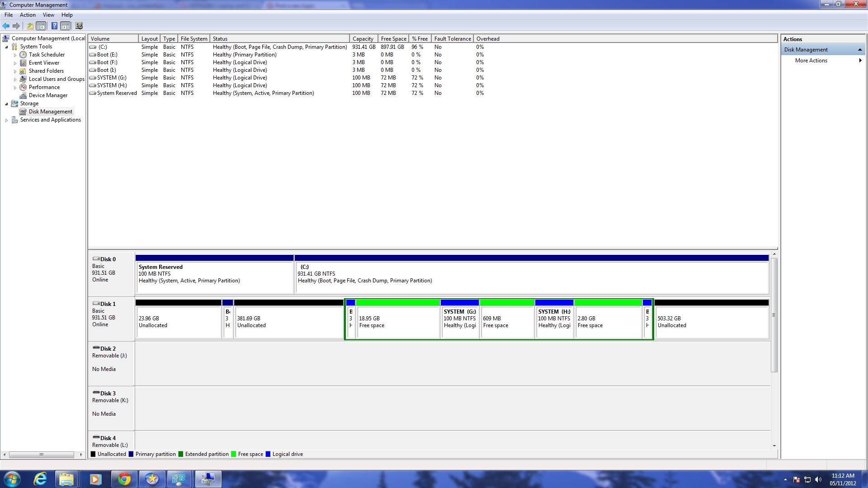
Task: Expand the Services and Applications node
Action: click(6, 120)
